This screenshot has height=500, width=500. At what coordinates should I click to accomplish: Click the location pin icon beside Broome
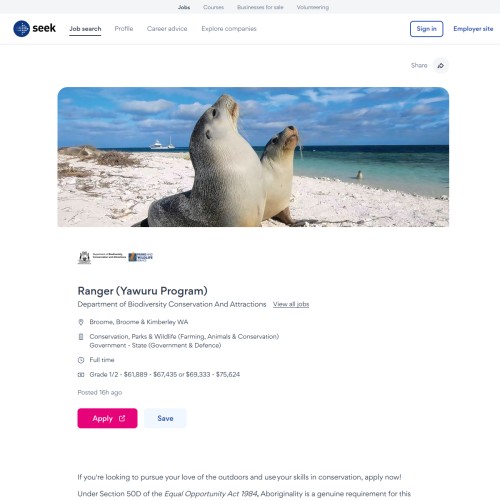(81, 322)
